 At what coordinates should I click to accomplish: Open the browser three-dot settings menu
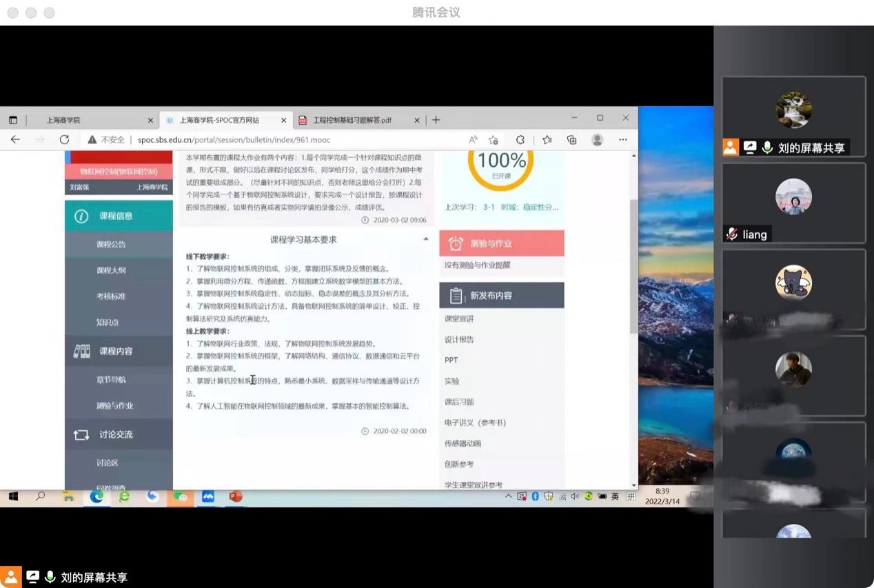pos(622,139)
